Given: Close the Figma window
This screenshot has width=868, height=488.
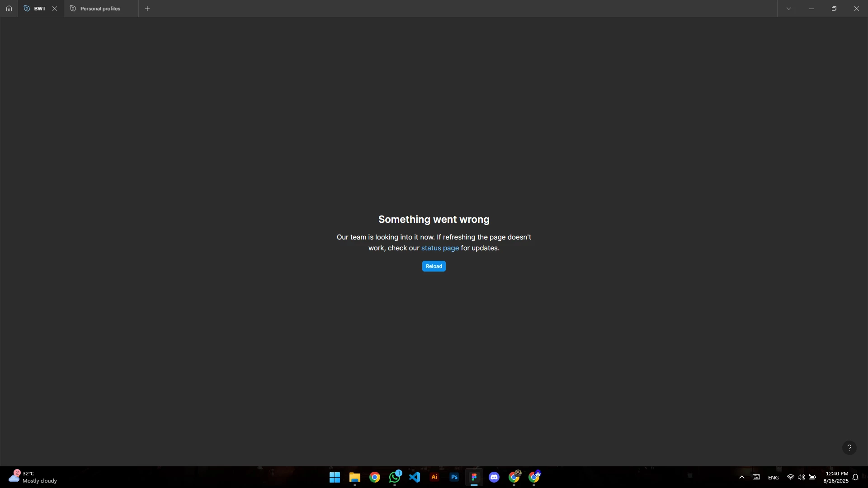Looking at the screenshot, I should coord(857,9).
